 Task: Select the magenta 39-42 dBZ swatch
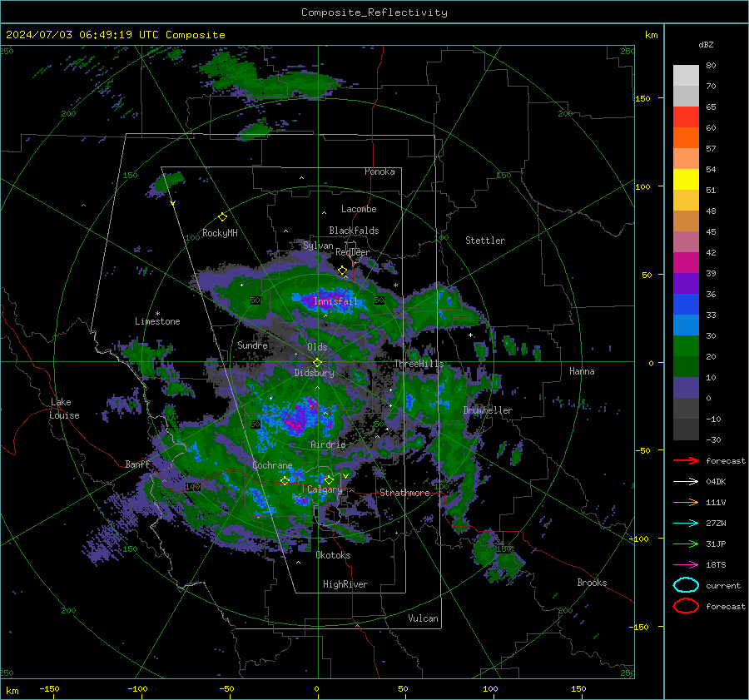(686, 263)
